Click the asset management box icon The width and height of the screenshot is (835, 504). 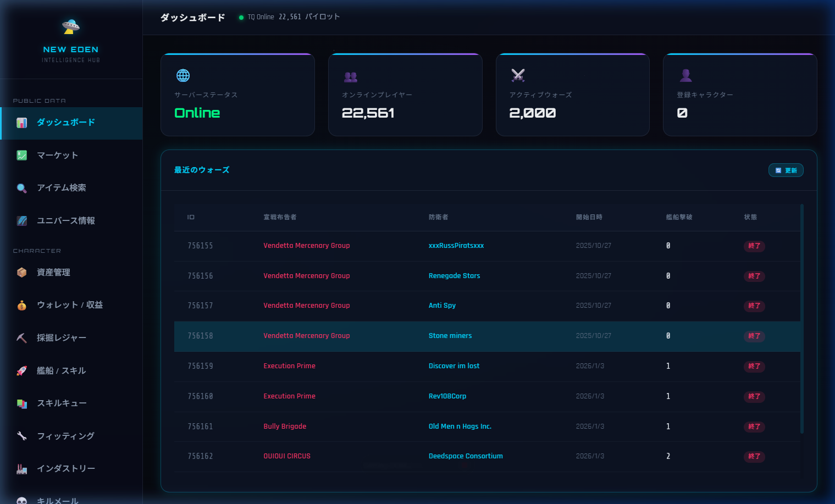click(x=22, y=273)
